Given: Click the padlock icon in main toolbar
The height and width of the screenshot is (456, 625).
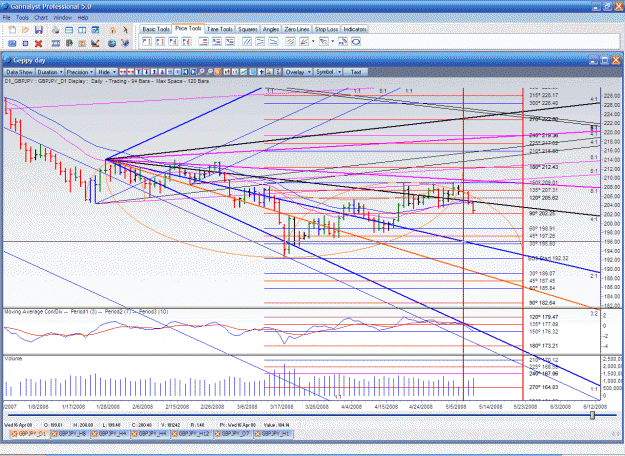Looking at the screenshot, I should pyautogui.click(x=113, y=30).
